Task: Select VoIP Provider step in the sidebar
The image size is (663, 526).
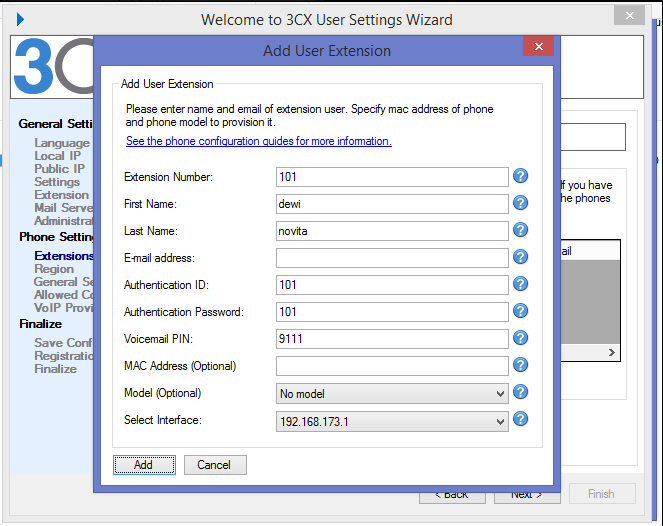Action: click(x=63, y=307)
